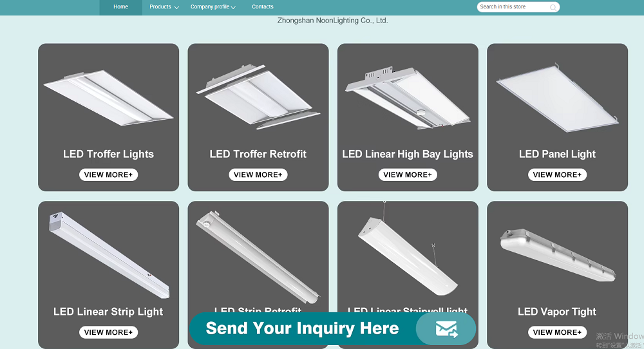The height and width of the screenshot is (349, 644).
Task: Open the Contacts menu item
Action: point(263,7)
